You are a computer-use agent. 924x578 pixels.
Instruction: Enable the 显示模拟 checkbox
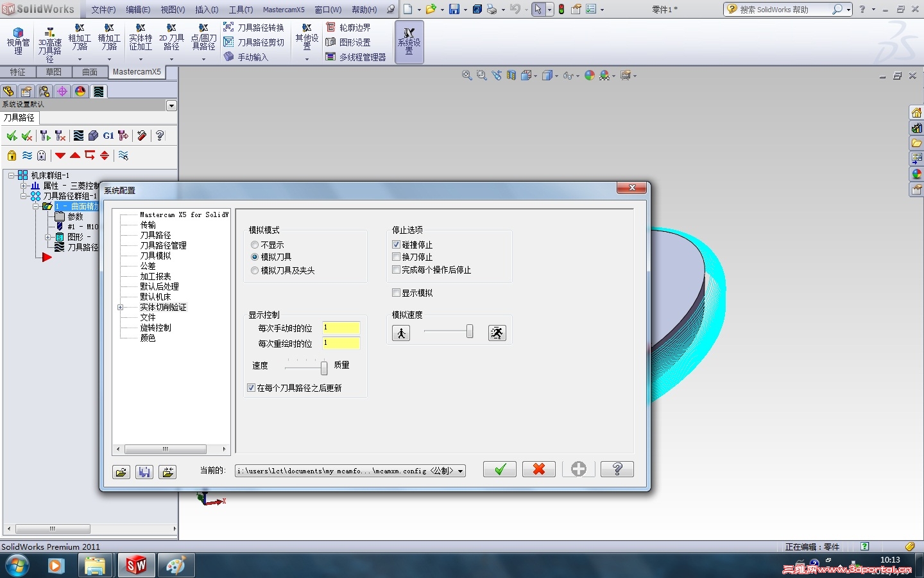pyautogui.click(x=397, y=293)
